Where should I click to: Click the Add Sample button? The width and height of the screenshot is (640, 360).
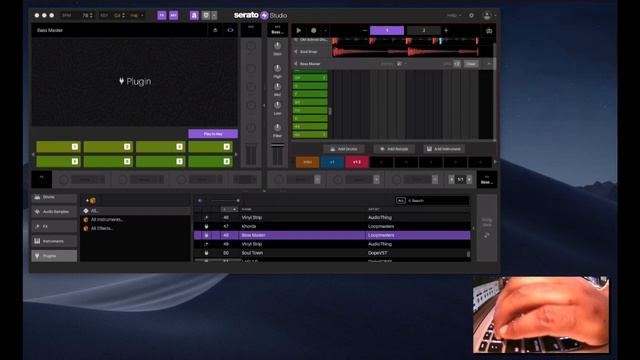(394, 149)
